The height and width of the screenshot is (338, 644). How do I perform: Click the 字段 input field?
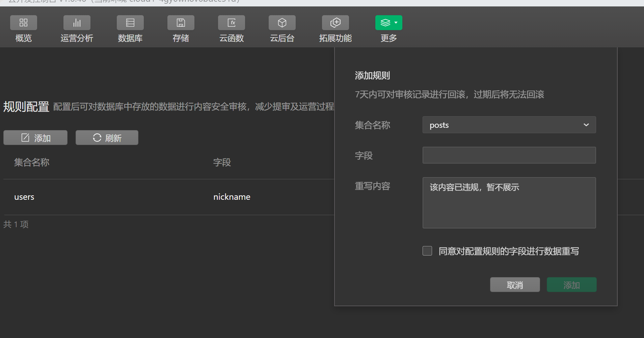pyautogui.click(x=509, y=155)
